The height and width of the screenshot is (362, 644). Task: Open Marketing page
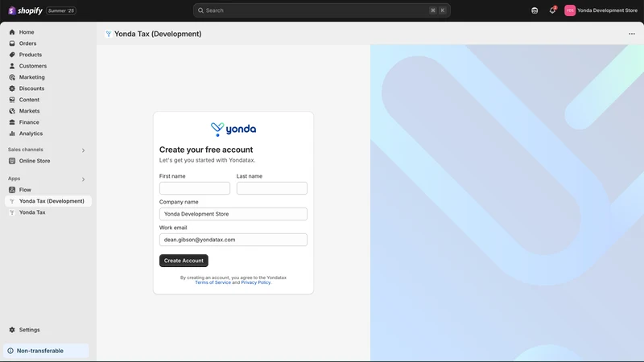click(x=48, y=77)
